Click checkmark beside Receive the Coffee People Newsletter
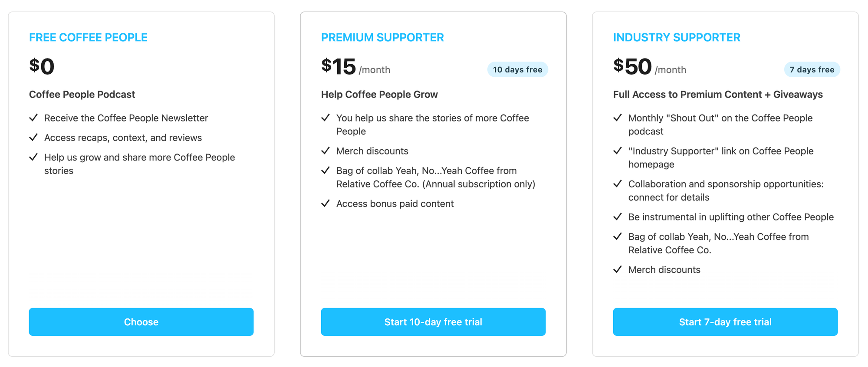Viewport: 868px width, 367px height. tap(33, 118)
